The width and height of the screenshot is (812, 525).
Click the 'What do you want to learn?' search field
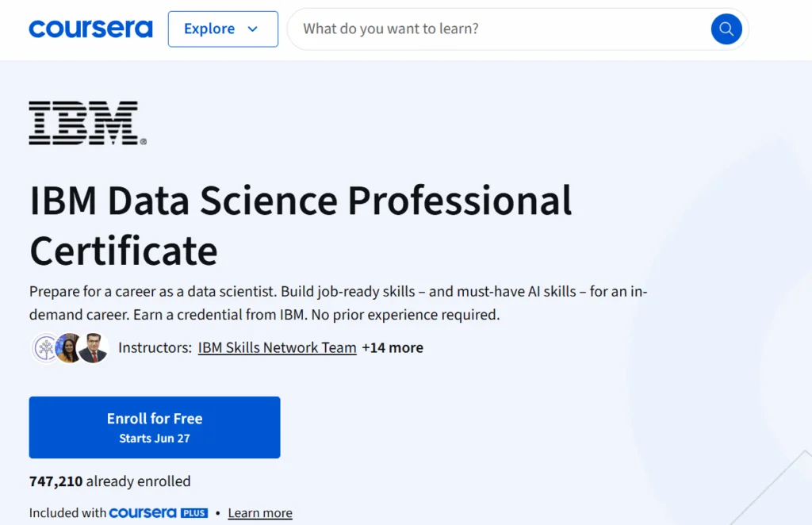500,29
